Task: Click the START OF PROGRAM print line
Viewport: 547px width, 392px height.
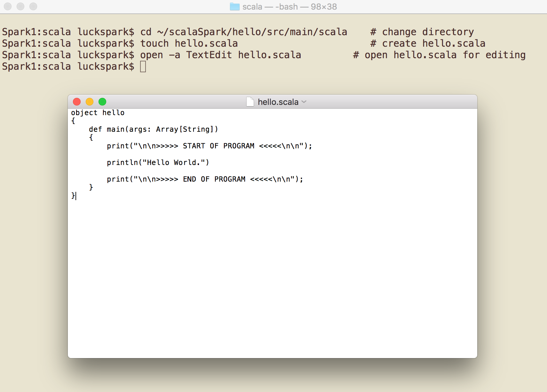Action: (209, 146)
